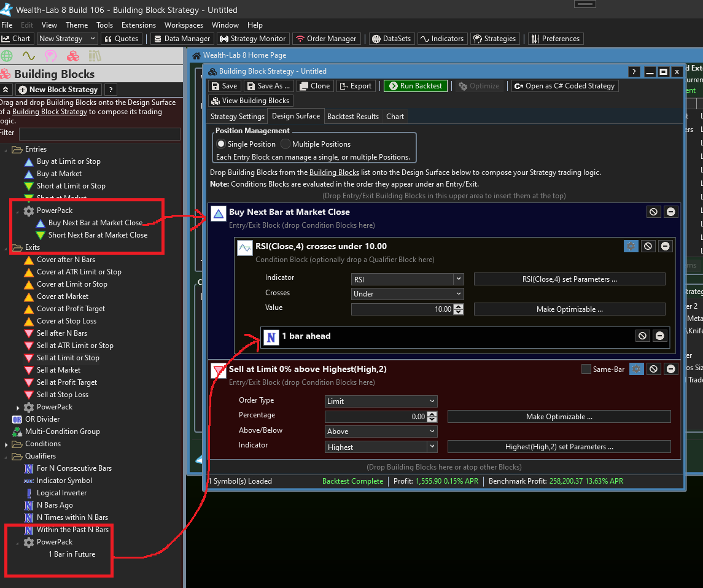Click the Buy Next Bar block triangle icon
This screenshot has height=588, width=703.
[x=219, y=214]
